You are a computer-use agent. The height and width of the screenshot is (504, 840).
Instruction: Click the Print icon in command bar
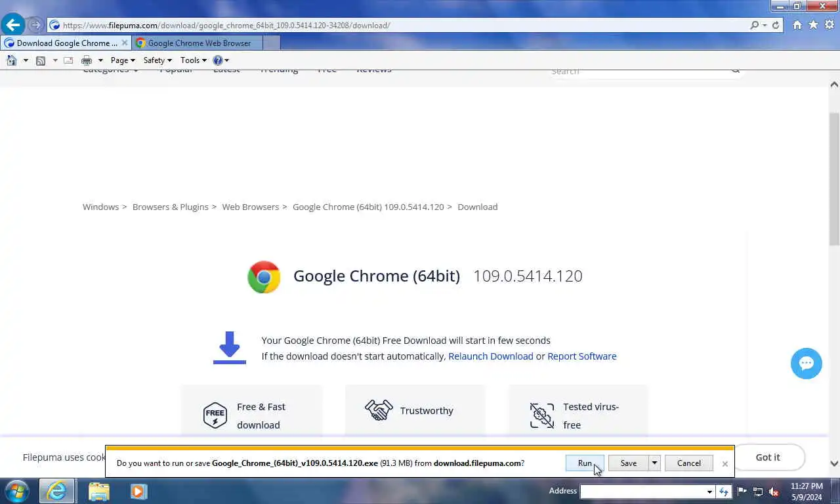(87, 60)
